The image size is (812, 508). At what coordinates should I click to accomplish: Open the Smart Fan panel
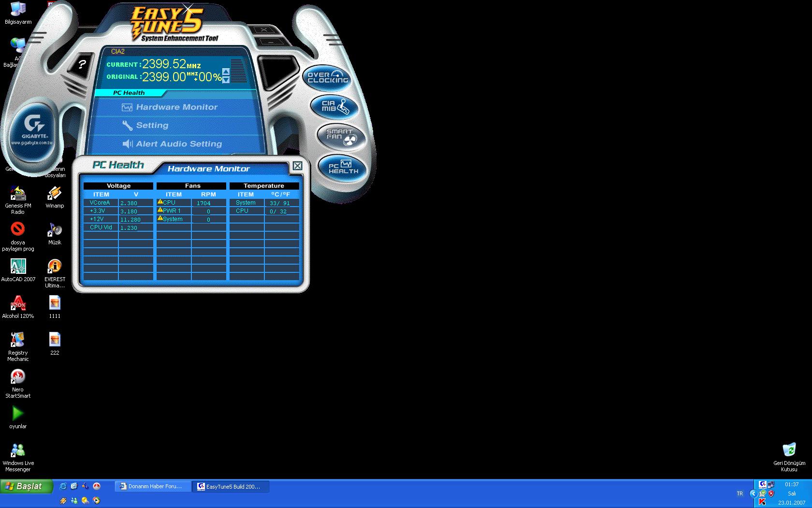pos(341,136)
